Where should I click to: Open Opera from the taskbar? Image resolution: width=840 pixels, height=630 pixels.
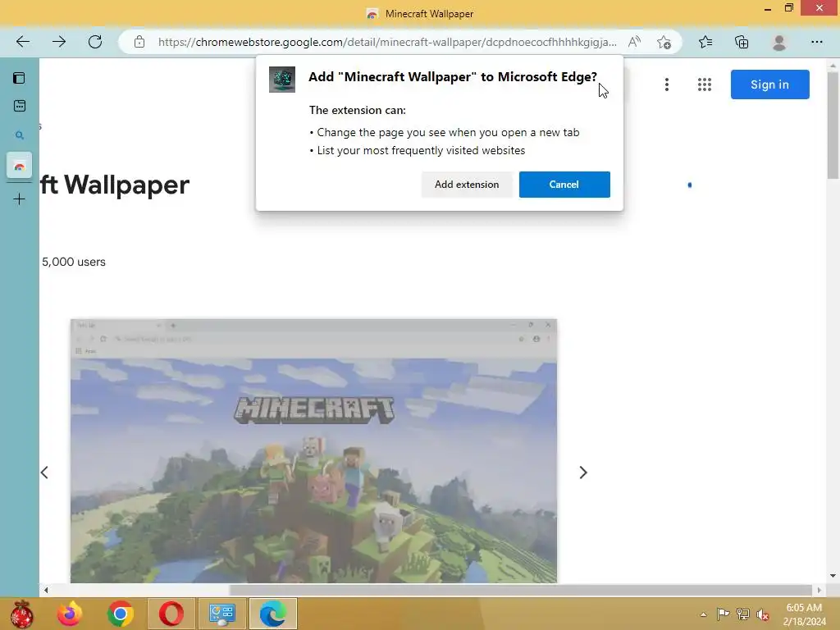coord(171,614)
